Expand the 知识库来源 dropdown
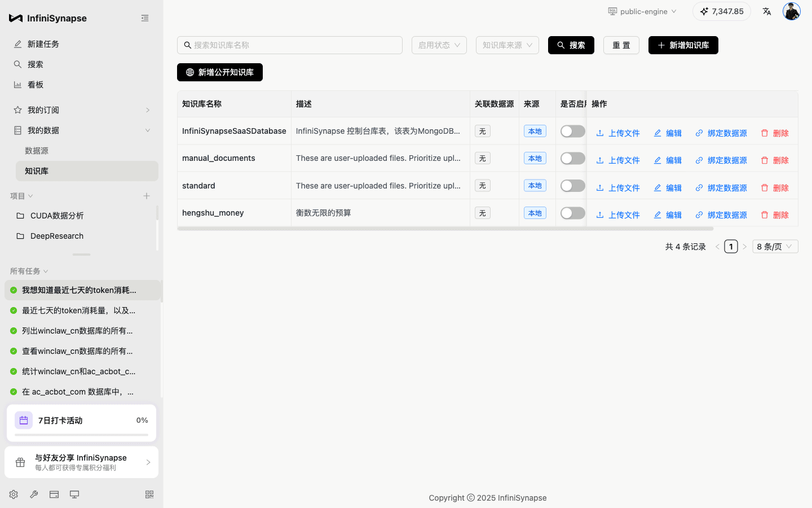The height and width of the screenshot is (508, 812). click(x=507, y=45)
